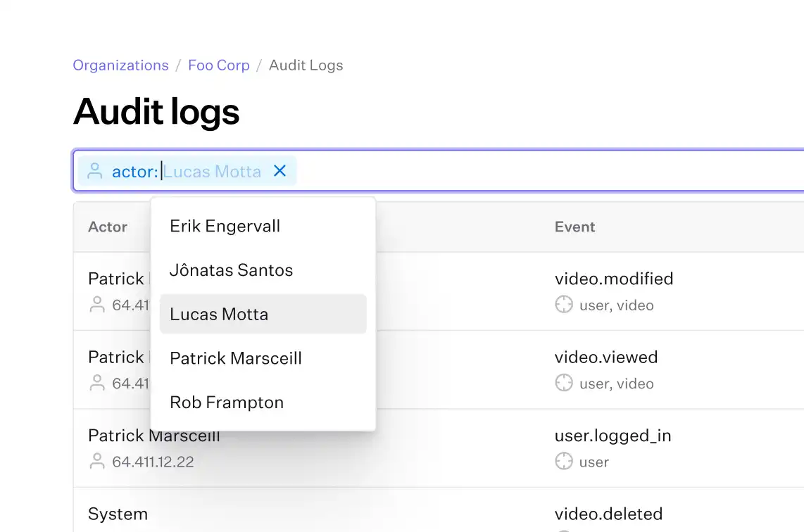
Task: Select Rob Frampton from the suggestion list
Action: tap(227, 402)
